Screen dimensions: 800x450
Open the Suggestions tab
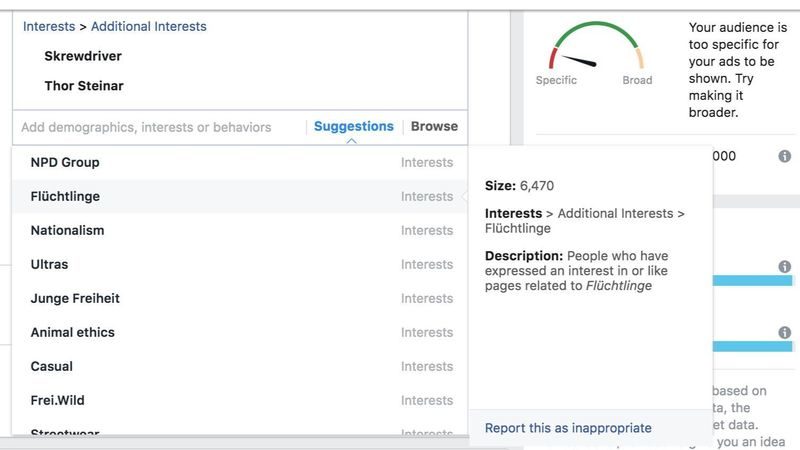tap(354, 127)
